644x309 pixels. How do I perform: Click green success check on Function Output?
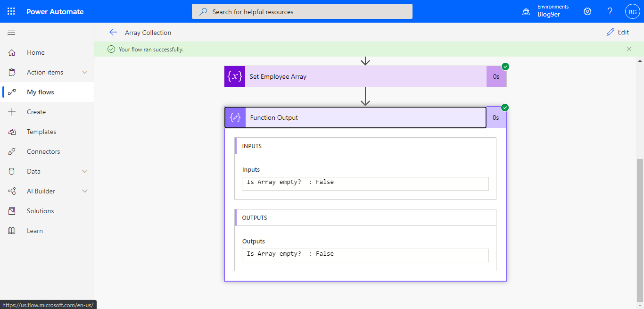pyautogui.click(x=504, y=108)
